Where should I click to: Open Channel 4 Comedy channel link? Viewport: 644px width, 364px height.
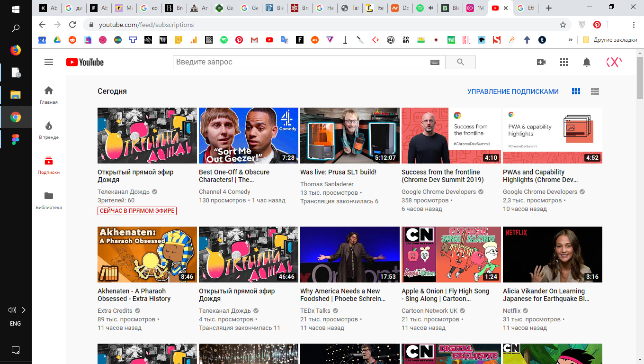(x=224, y=192)
